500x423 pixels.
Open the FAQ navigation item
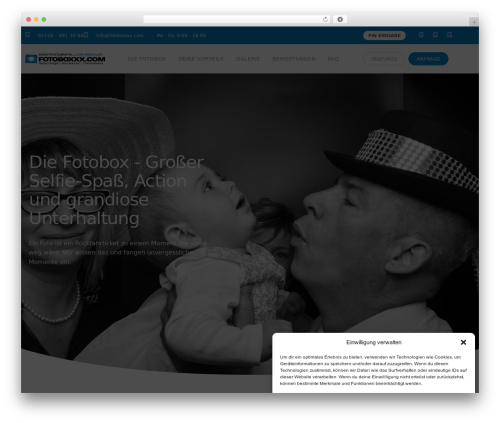333,59
